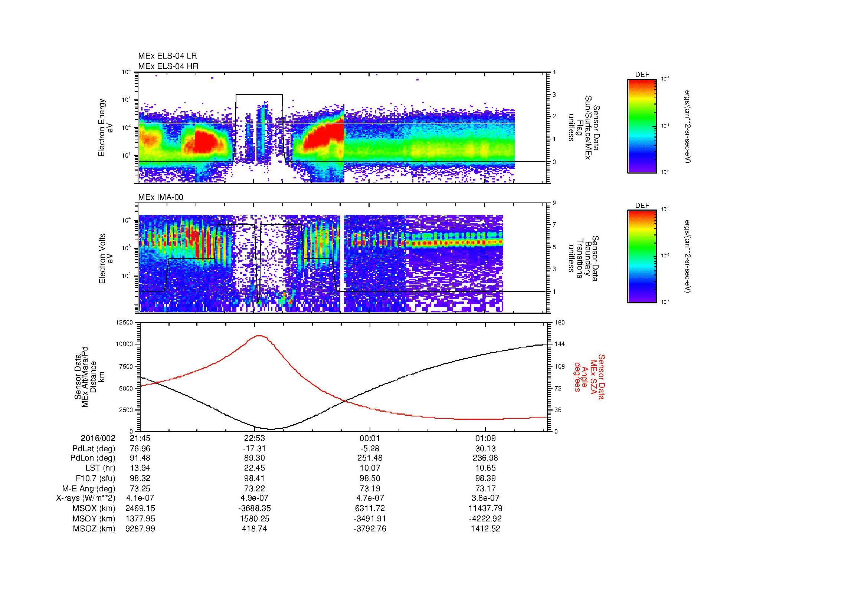Click the 'MEx IMA-00' panel title
Viewport: 868px width, 613px height.
tap(161, 197)
